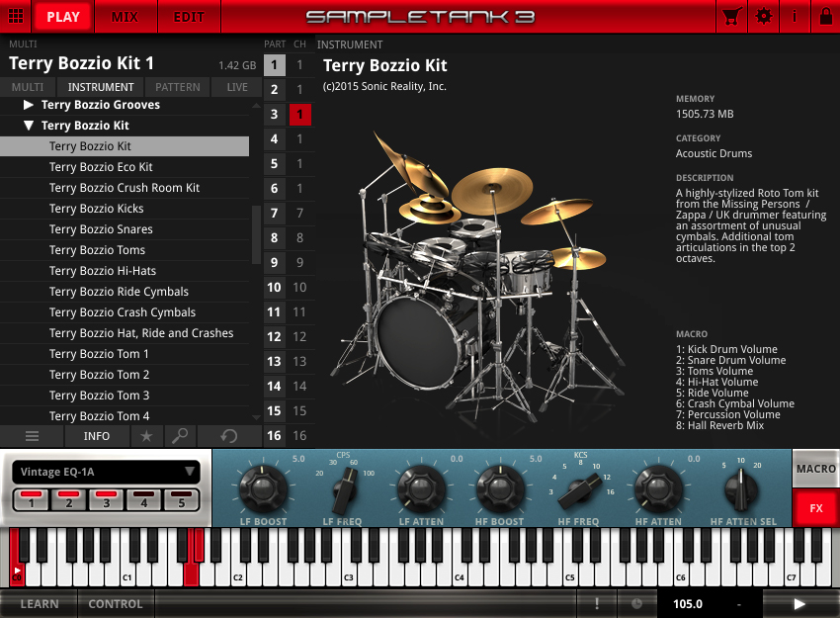Viewport: 840px width, 618px height.
Task: Click the CONTROL button
Action: (116, 604)
